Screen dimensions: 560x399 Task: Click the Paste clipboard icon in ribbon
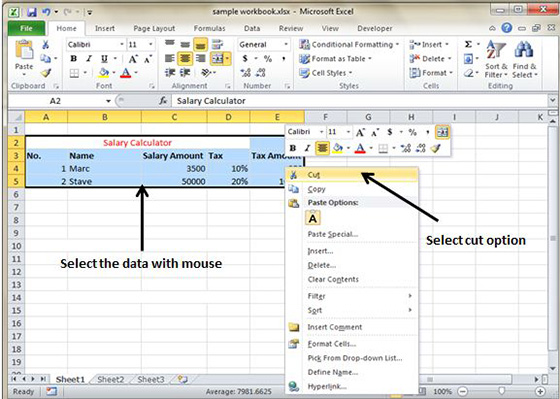click(24, 49)
